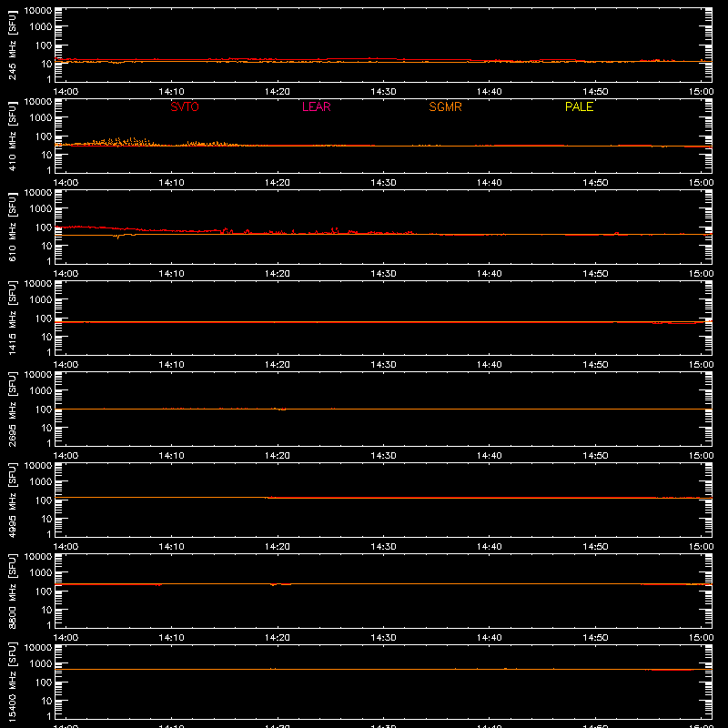Click the 10 y-axis value of 1415 MHz plot
The height and width of the screenshot is (728, 728).
pyautogui.click(x=47, y=337)
